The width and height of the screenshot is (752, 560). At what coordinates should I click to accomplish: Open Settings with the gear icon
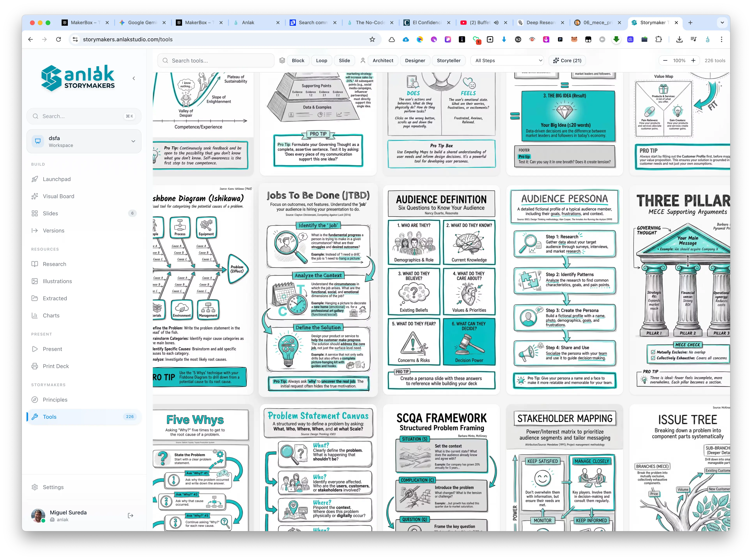(35, 488)
